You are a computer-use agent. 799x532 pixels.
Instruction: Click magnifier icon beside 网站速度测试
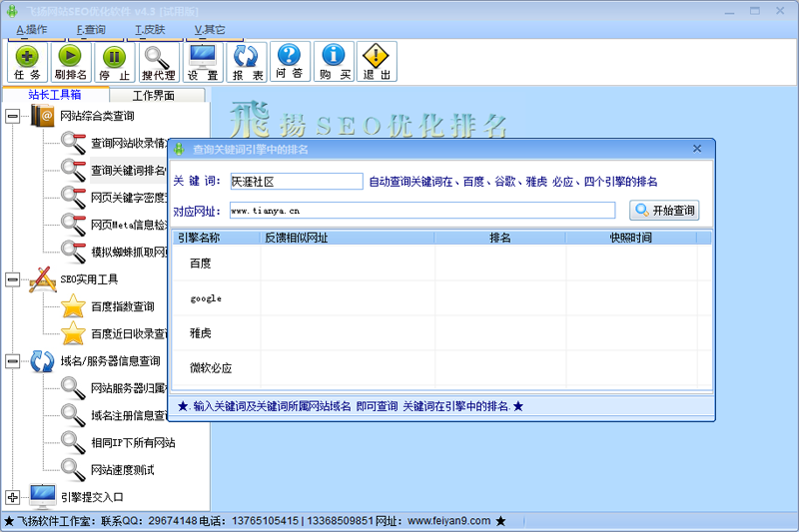pyautogui.click(x=73, y=470)
